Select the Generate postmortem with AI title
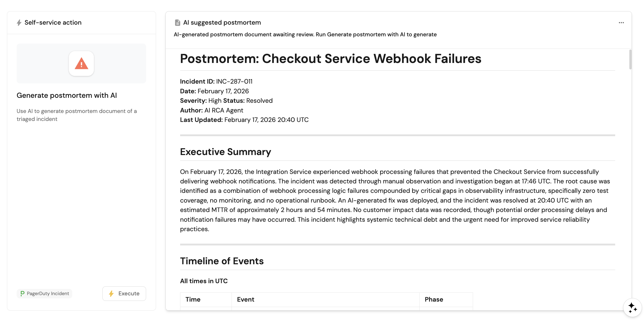 point(67,95)
